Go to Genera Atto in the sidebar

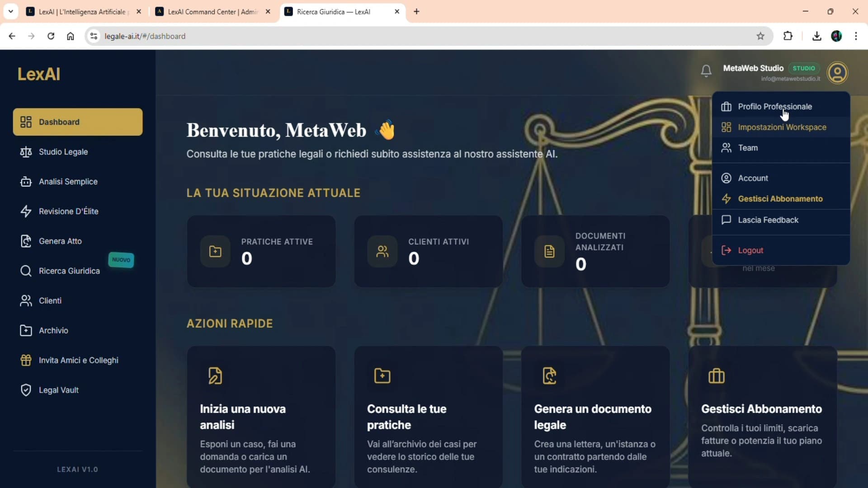(60, 241)
